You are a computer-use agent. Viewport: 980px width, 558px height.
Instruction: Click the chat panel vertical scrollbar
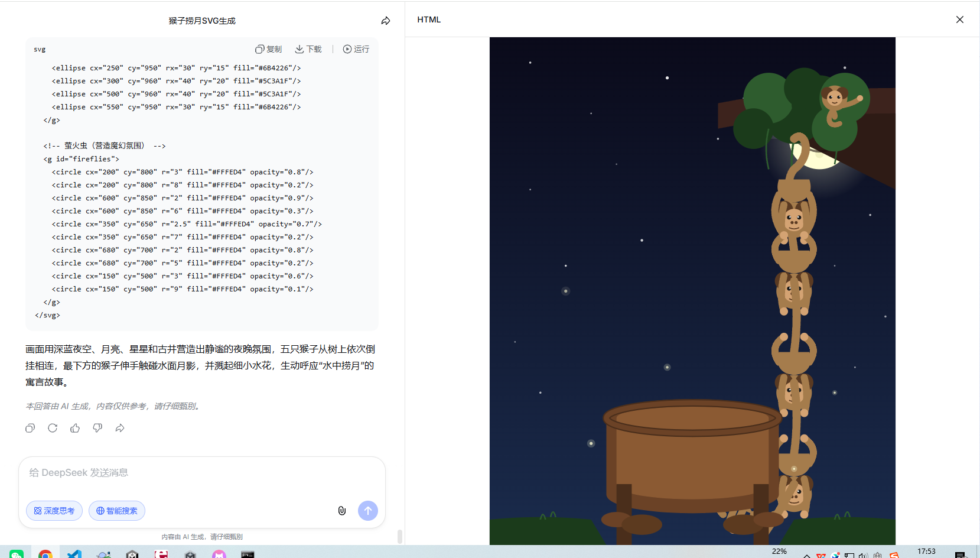coord(400,536)
